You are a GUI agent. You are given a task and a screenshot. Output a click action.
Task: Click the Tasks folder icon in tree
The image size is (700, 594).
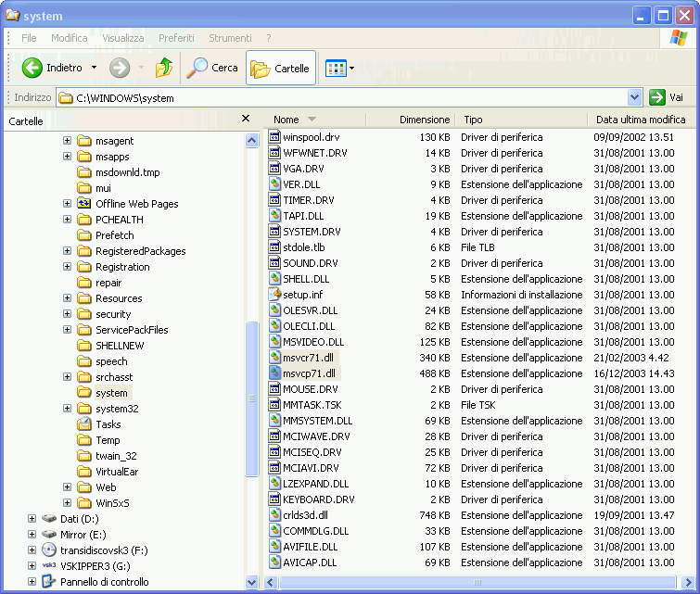point(84,424)
